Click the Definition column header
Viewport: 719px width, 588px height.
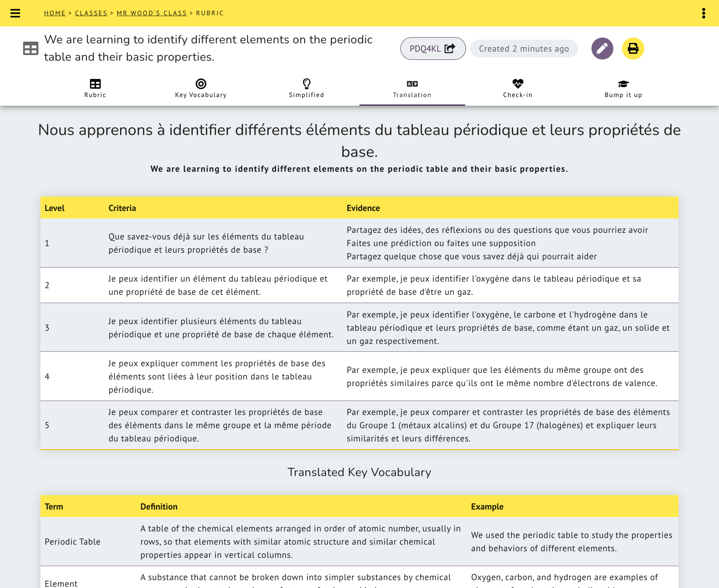pos(159,507)
